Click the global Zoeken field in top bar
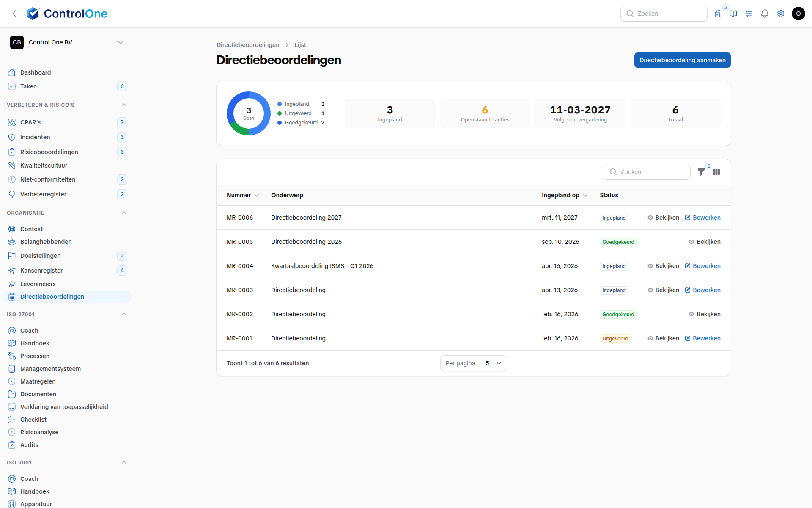Screen dimensions: 812x508 click(x=664, y=14)
